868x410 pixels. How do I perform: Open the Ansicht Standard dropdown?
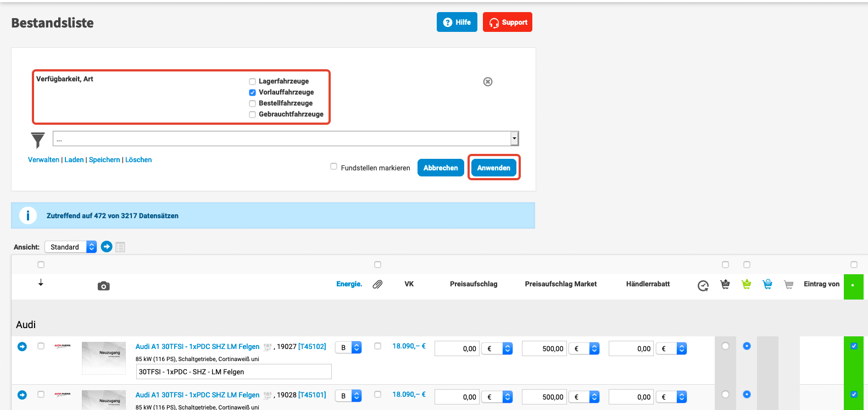pyautogui.click(x=70, y=247)
